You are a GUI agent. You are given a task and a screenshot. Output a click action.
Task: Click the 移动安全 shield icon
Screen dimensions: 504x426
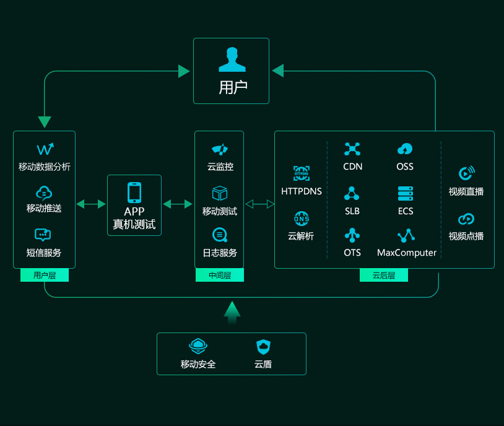[198, 346]
